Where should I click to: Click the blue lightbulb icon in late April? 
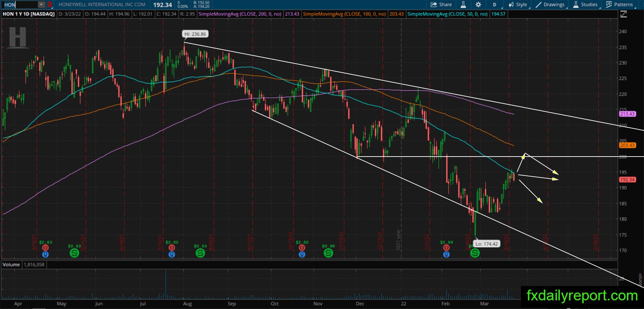click(x=45, y=254)
